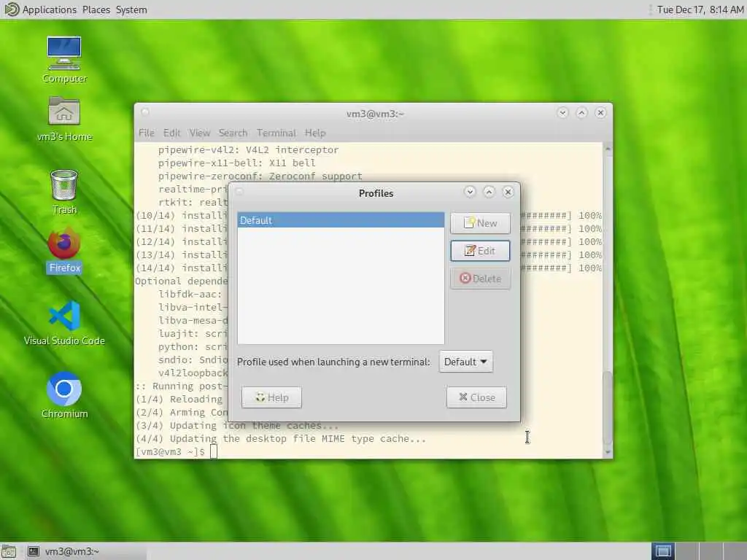Screen dimensions: 747x560
Task: Click vm3@vm3 taskbar window button
Action: click(85, 551)
